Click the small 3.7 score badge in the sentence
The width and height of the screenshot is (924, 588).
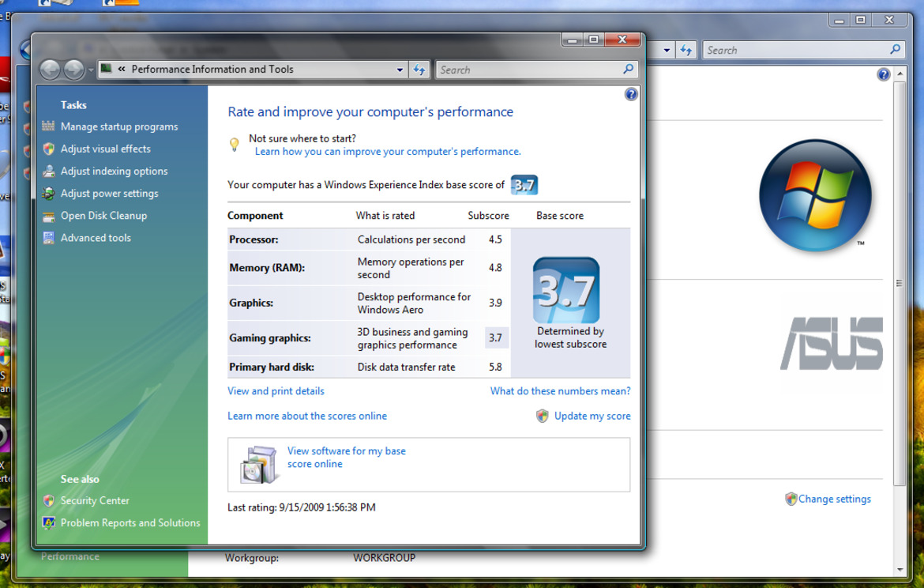point(524,185)
